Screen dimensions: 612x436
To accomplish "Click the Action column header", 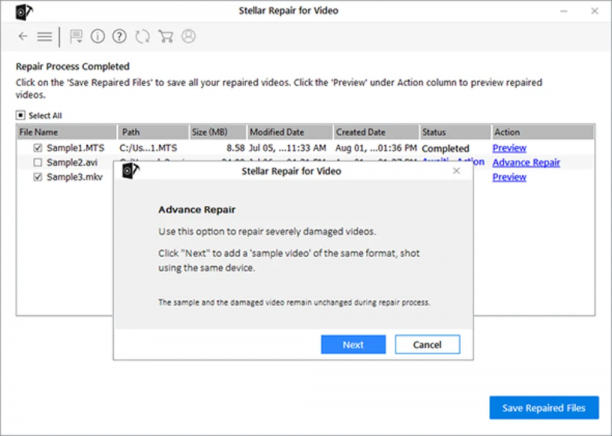I will 543,132.
